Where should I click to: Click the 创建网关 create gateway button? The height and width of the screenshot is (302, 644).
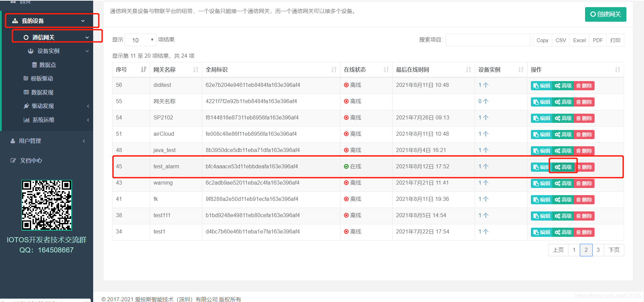(605, 14)
